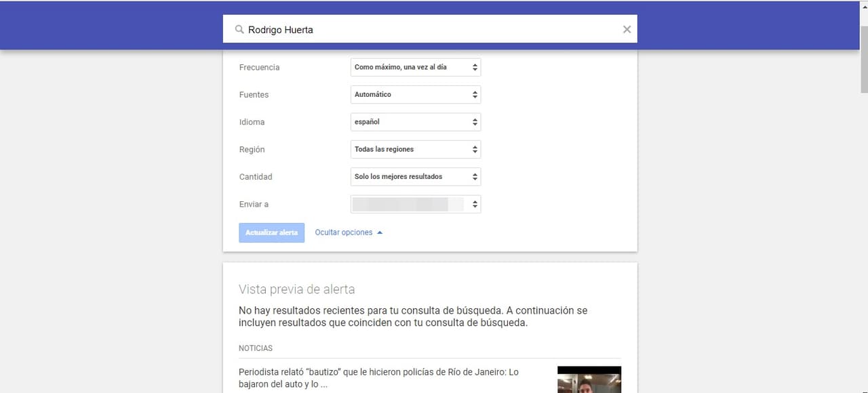Click the NOTICIAS section header

click(256, 348)
